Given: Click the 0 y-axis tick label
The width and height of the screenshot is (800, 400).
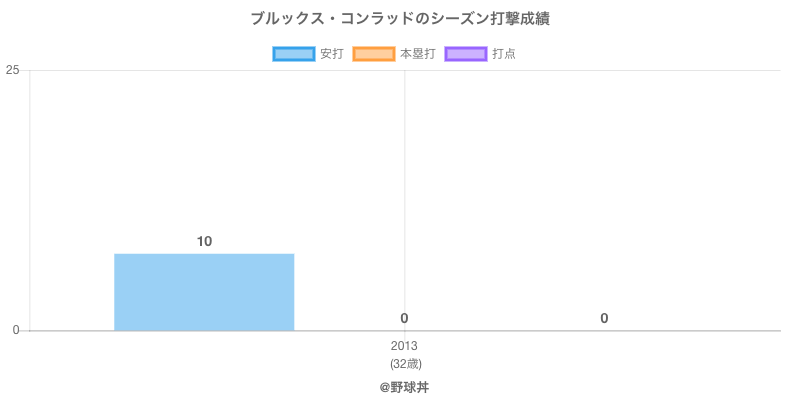Looking at the screenshot, I should tap(16, 331).
